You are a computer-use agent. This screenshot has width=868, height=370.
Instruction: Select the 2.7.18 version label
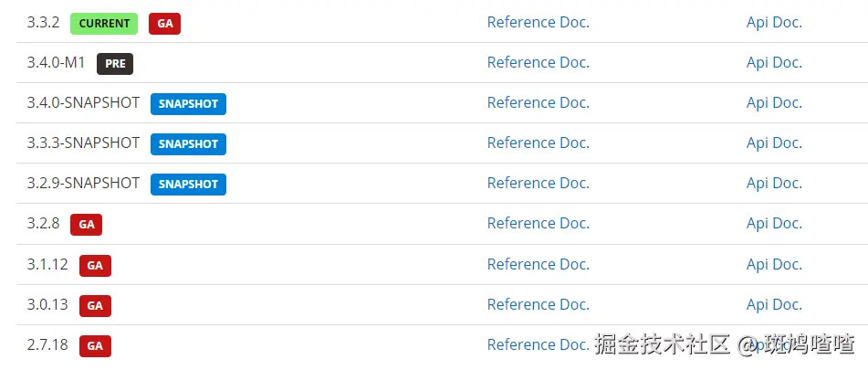[x=47, y=344]
